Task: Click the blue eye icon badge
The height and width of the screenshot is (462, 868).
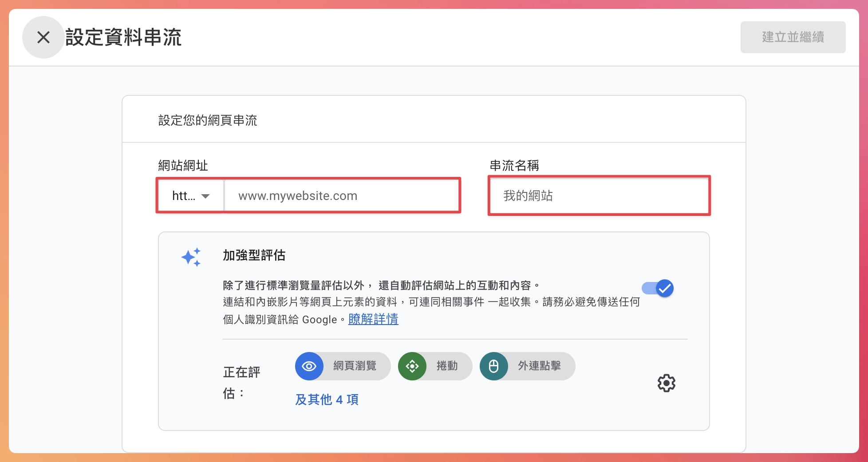Action: (x=309, y=366)
